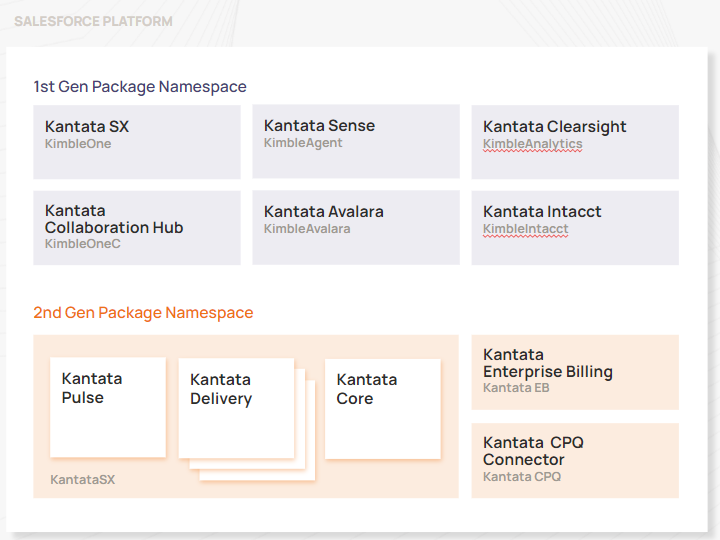Click the SALESFORCE PLATFORM heading text
Screen dimensions: 720x540
(x=93, y=21)
